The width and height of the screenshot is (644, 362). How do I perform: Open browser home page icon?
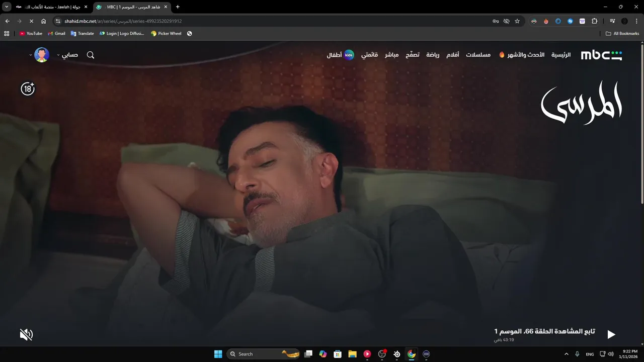point(43,21)
